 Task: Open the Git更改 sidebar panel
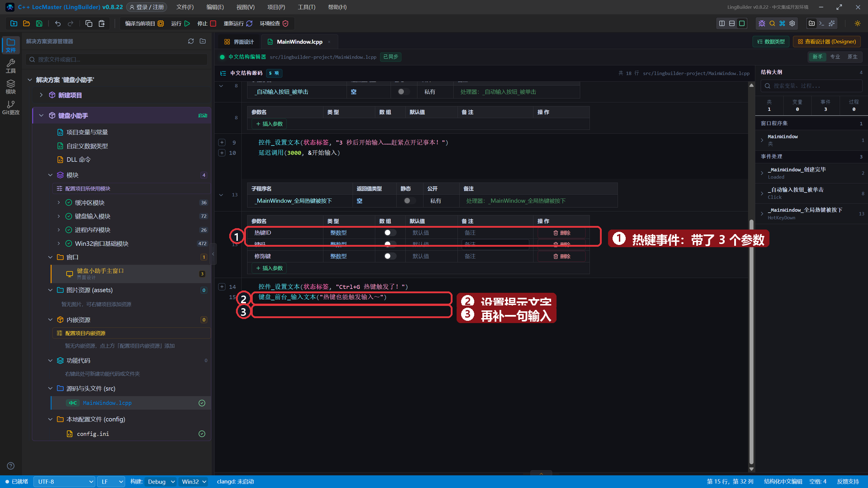11,108
